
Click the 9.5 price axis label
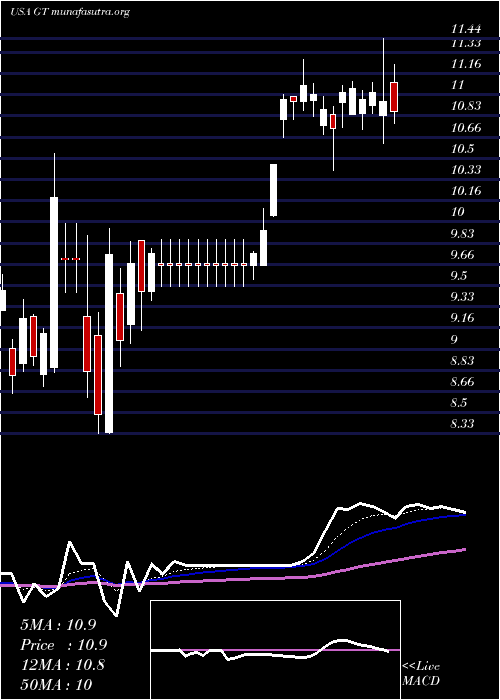click(458, 276)
